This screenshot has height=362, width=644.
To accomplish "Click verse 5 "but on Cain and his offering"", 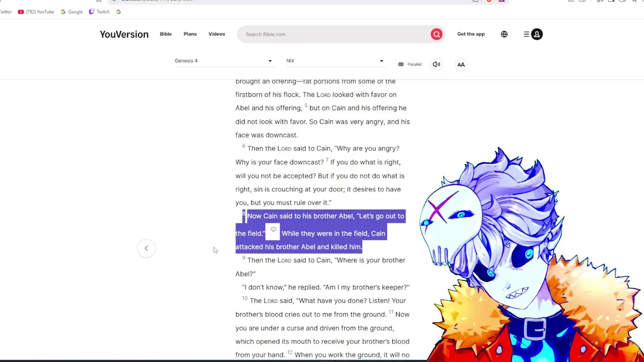I will [353, 108].
